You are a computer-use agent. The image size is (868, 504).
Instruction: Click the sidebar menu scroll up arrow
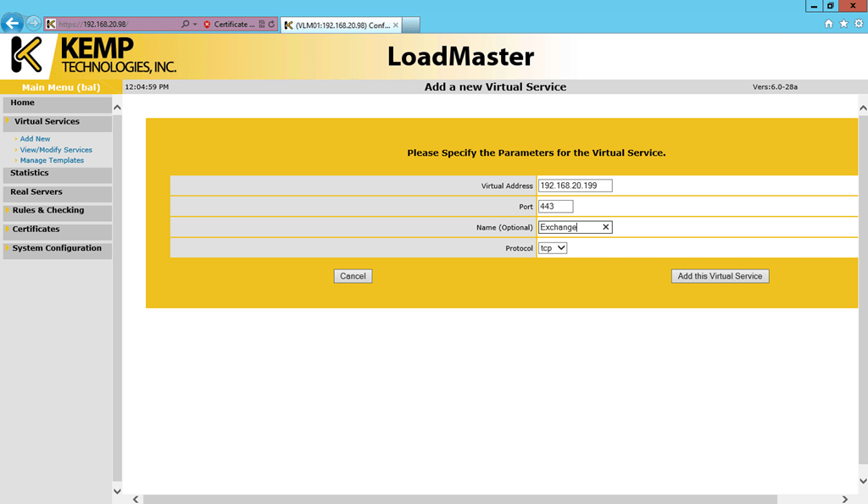(x=117, y=108)
